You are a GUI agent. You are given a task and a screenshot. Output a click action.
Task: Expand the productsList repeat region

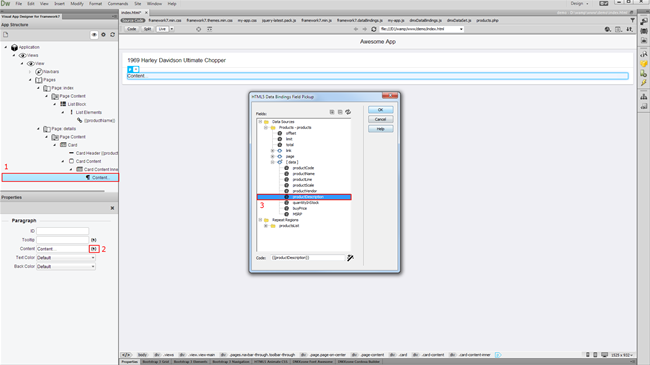(266, 226)
